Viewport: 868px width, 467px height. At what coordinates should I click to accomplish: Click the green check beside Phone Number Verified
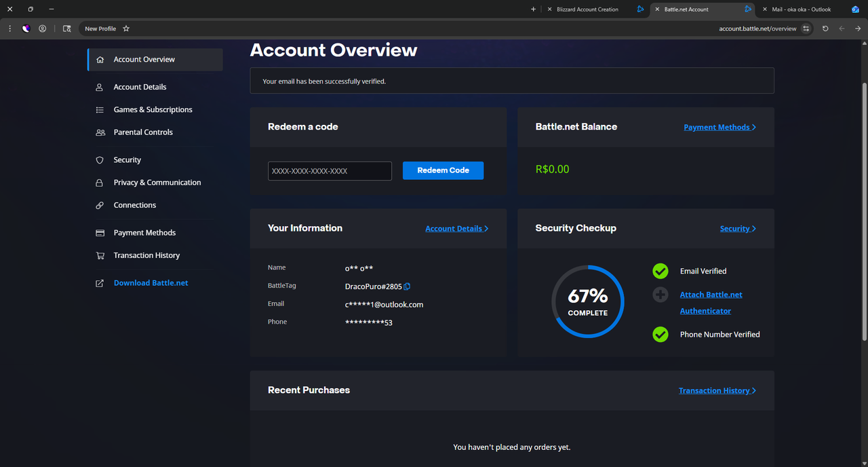click(x=660, y=334)
